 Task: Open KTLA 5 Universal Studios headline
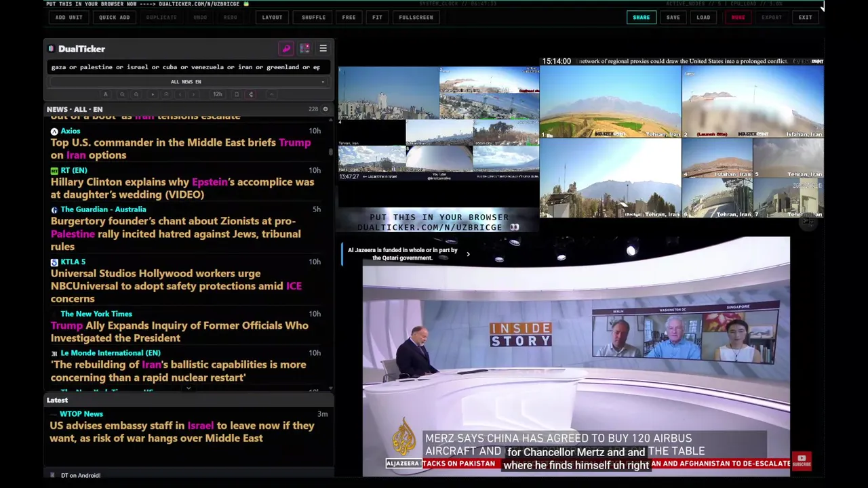(176, 286)
